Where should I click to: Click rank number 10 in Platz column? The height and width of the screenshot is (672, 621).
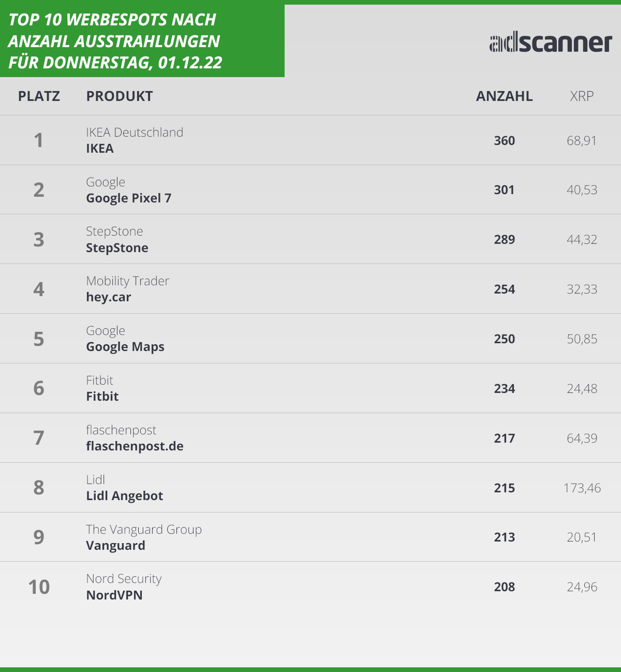(x=39, y=587)
